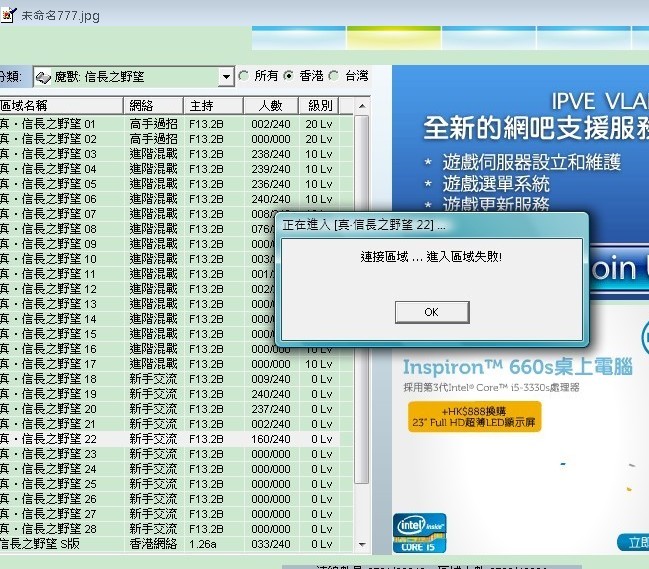Click the 未命名777.jpg file icon
The height and width of the screenshot is (569, 649).
(7, 15)
